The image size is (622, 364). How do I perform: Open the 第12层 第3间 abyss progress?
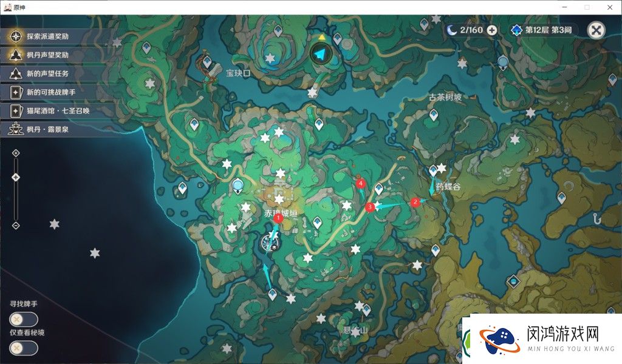(549, 30)
